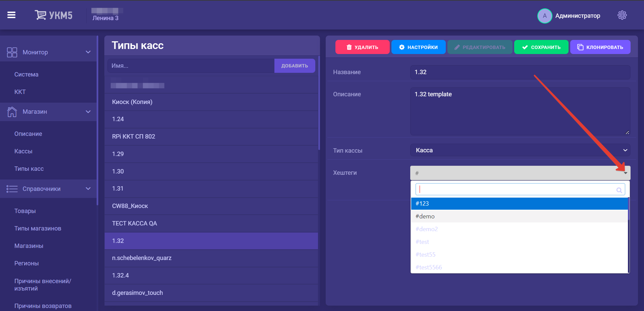This screenshot has height=311, width=644.
Task: Toggle the Хештеги dropdown arrow
Action: [x=626, y=173]
